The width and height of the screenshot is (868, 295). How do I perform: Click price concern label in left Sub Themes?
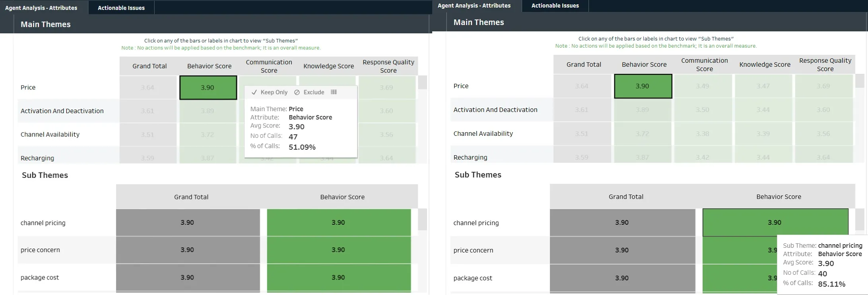(x=40, y=250)
